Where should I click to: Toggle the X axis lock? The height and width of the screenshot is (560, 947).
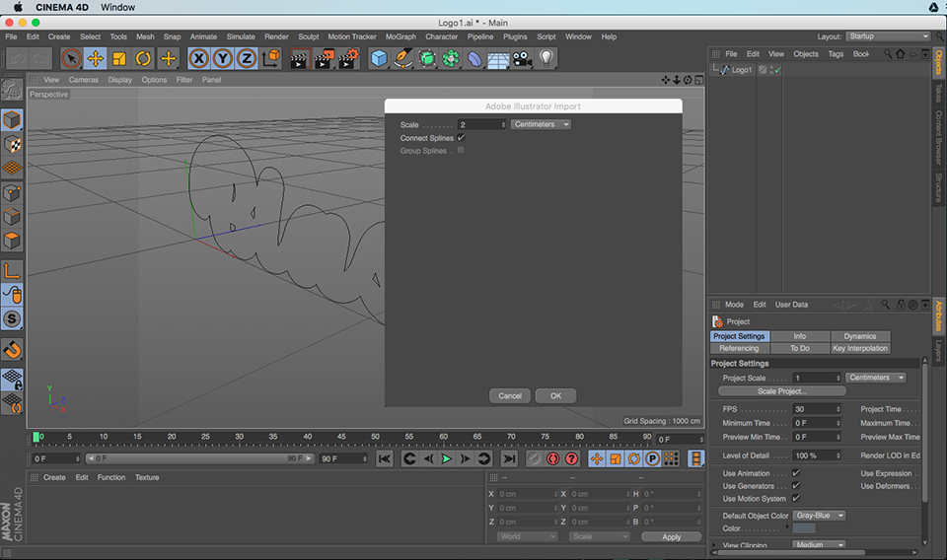198,58
